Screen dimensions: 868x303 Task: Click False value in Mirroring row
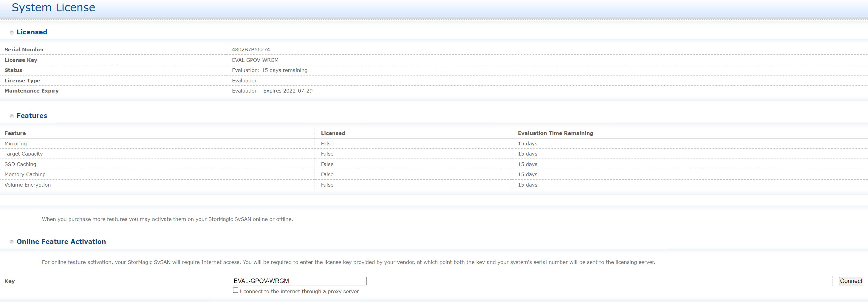point(327,144)
